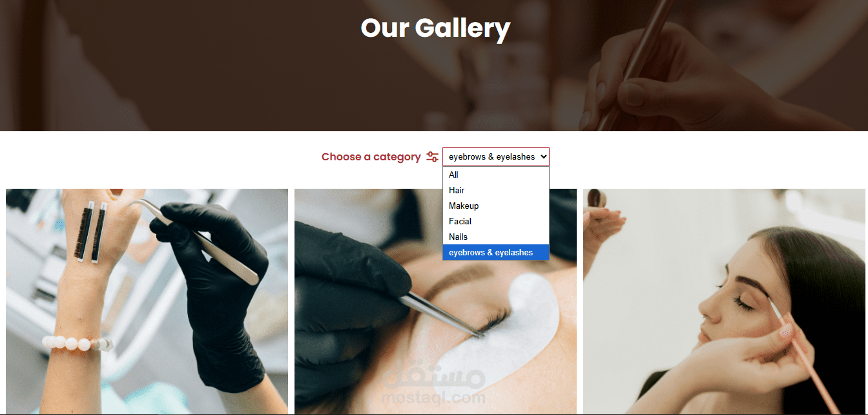Select the All option in the list
Screen dimensions: 868x415
(496, 175)
